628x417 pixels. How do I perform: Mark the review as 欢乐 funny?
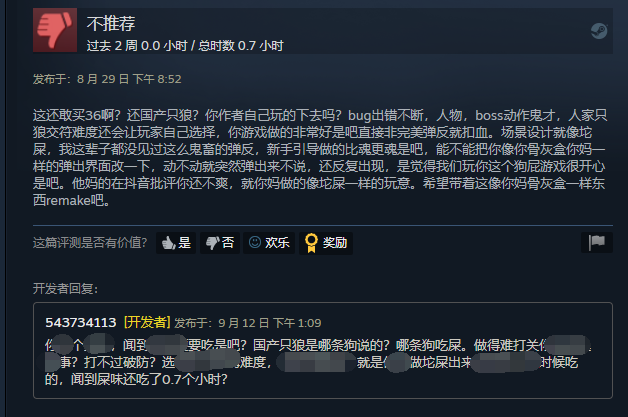tap(269, 243)
